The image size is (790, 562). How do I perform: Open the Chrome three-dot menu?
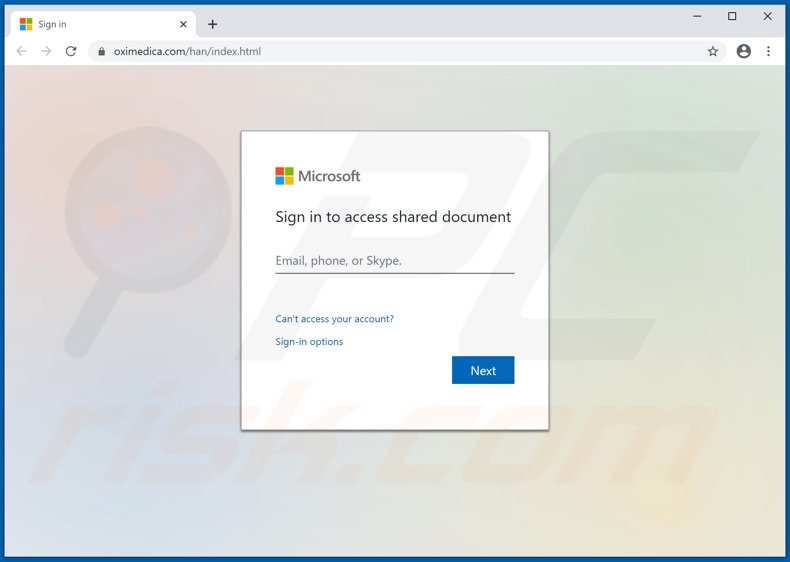[x=768, y=51]
